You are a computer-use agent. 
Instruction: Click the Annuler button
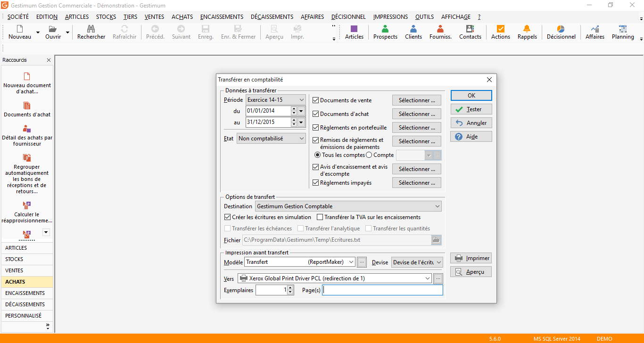click(471, 123)
